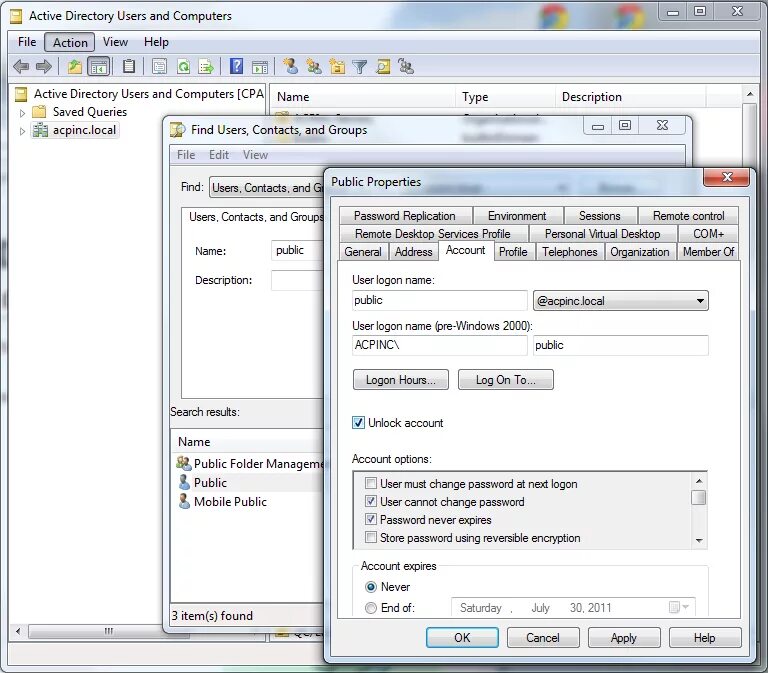Create new organizational unit icon
This screenshot has width=768, height=673.
click(337, 66)
